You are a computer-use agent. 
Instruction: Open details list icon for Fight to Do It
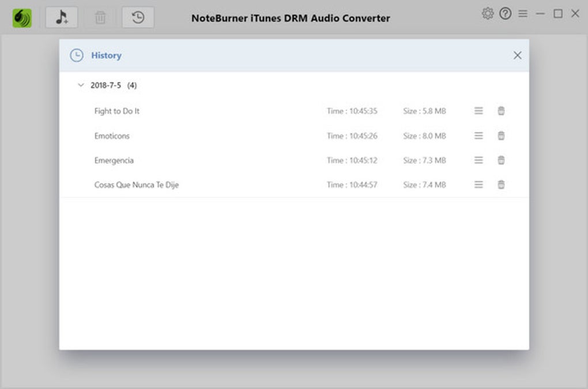tap(478, 111)
